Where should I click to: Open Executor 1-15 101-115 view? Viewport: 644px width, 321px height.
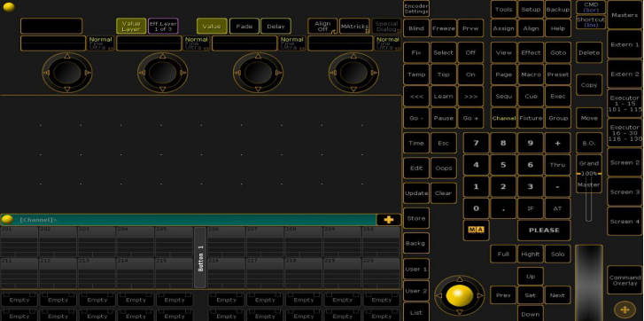(x=625, y=104)
